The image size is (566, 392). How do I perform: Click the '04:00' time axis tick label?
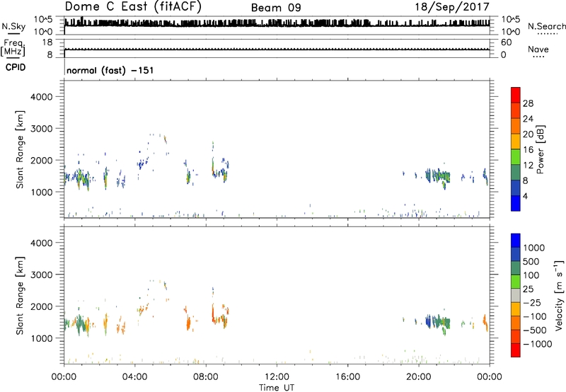135,377
